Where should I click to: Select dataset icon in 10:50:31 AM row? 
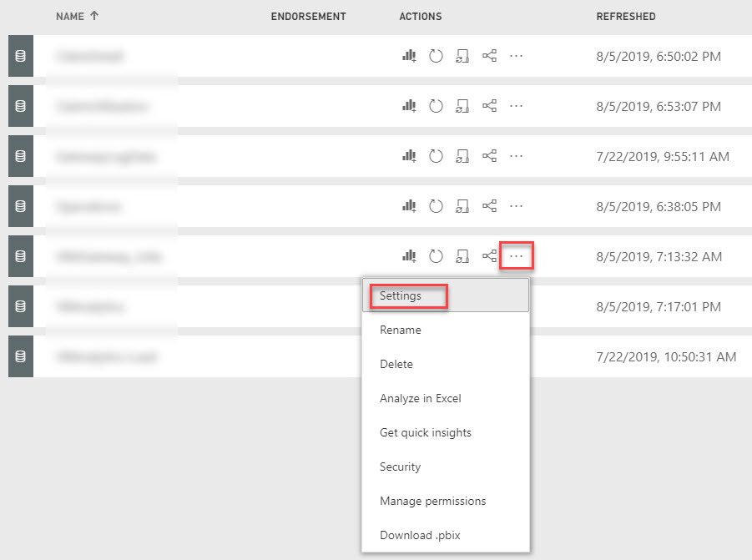tap(21, 356)
